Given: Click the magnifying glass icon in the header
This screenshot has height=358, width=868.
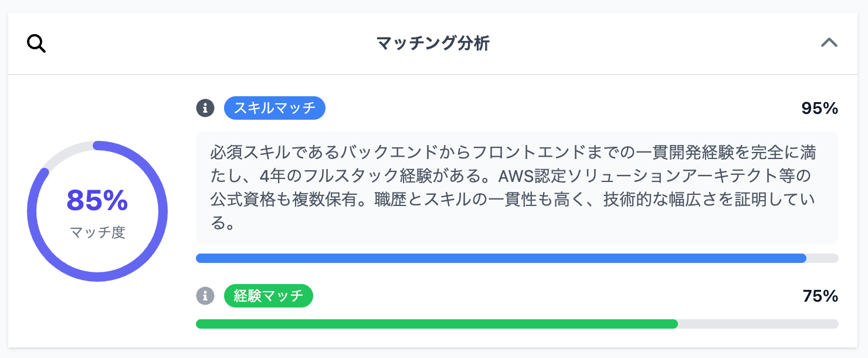Looking at the screenshot, I should (x=36, y=44).
